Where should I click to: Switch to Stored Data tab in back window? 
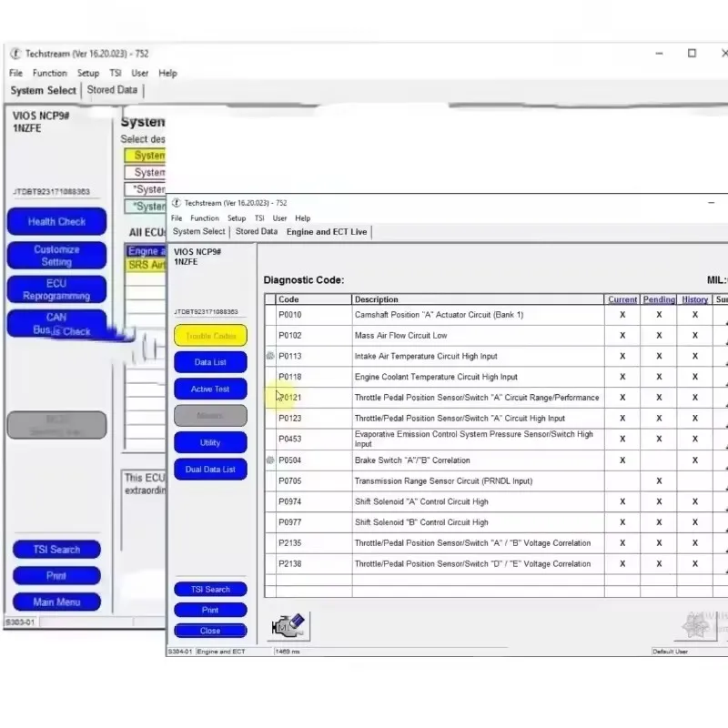(x=112, y=89)
